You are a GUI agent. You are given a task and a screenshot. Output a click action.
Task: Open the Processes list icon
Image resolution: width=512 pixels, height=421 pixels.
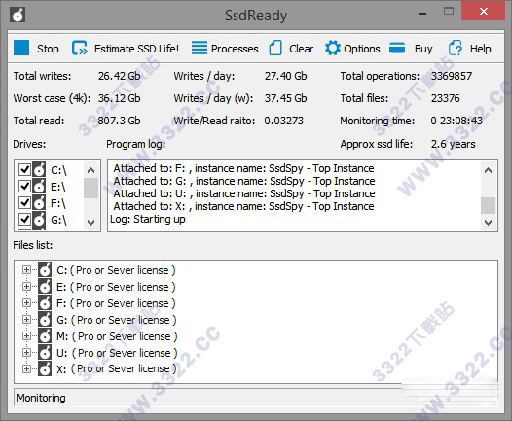(199, 48)
